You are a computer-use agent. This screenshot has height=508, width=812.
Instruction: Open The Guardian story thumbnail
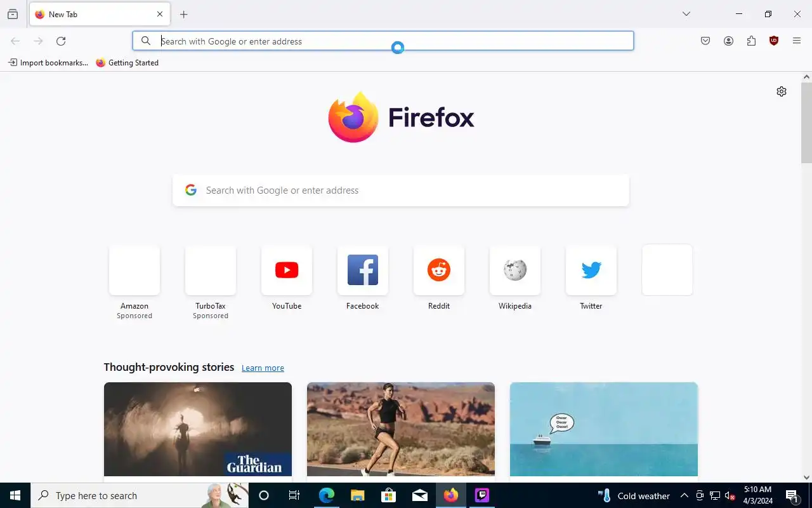coord(198,429)
